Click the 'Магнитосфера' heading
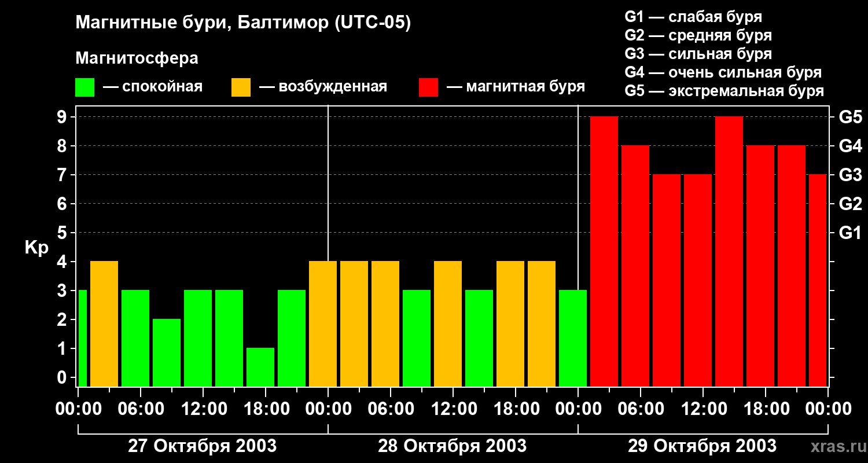The image size is (868, 463). [137, 58]
